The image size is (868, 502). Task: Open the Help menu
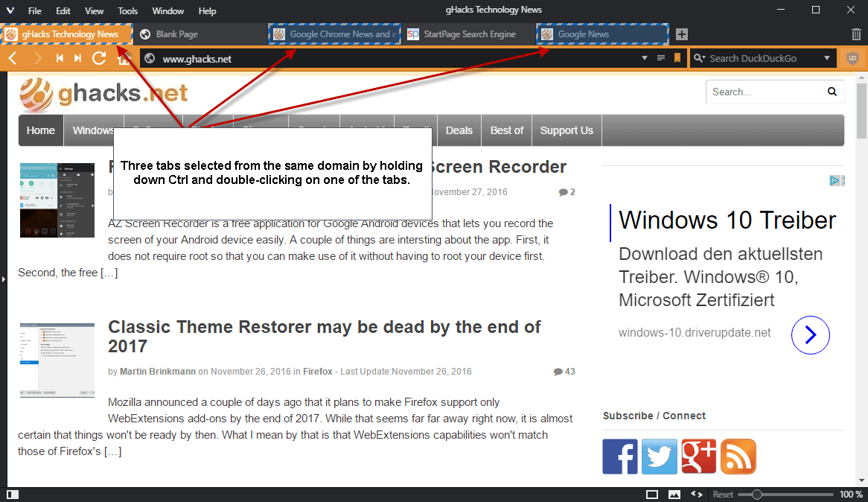click(207, 11)
